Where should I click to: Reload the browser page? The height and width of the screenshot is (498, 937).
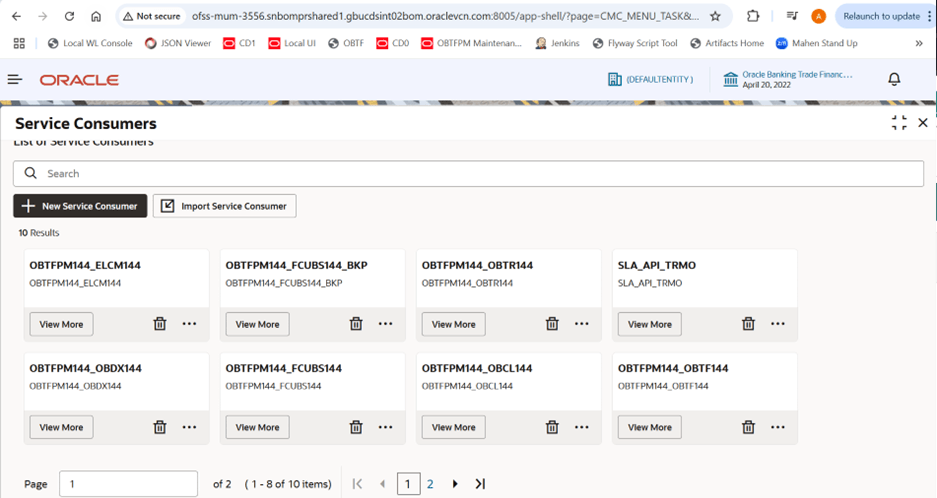click(x=69, y=16)
